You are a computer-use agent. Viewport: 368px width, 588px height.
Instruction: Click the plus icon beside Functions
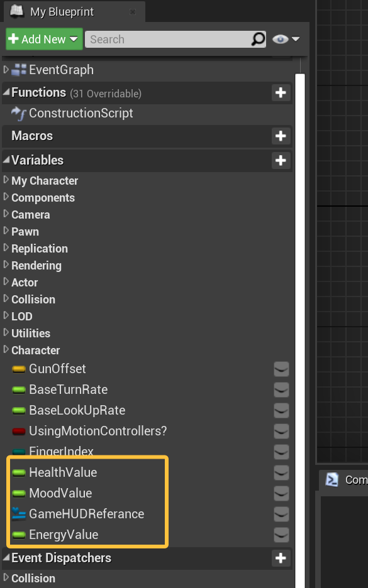(x=281, y=92)
